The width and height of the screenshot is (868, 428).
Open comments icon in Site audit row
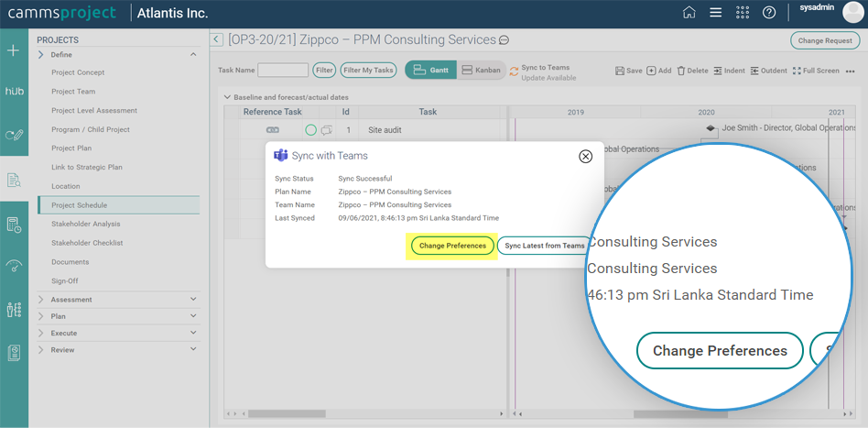[327, 130]
